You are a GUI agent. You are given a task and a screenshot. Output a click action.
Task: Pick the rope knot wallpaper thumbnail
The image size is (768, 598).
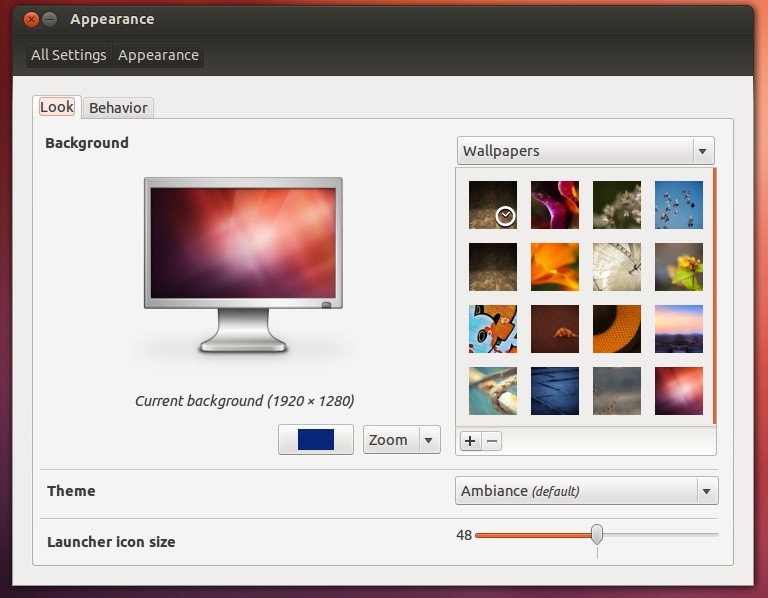point(493,391)
